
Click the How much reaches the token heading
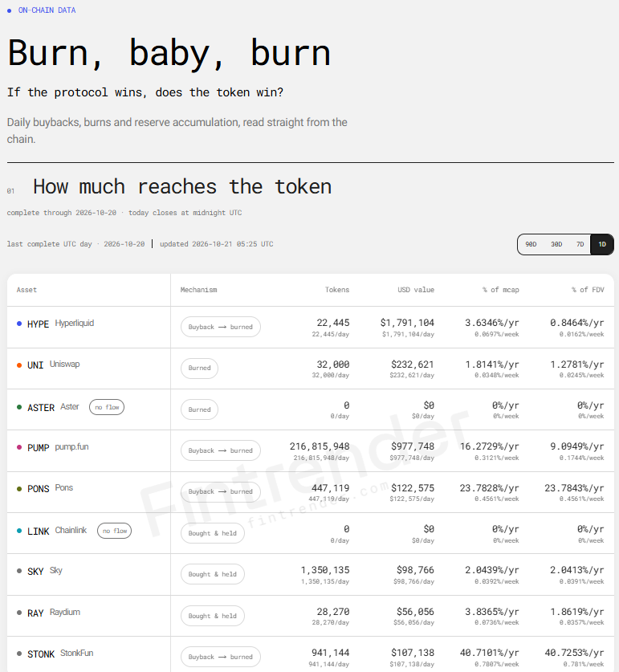point(182,186)
